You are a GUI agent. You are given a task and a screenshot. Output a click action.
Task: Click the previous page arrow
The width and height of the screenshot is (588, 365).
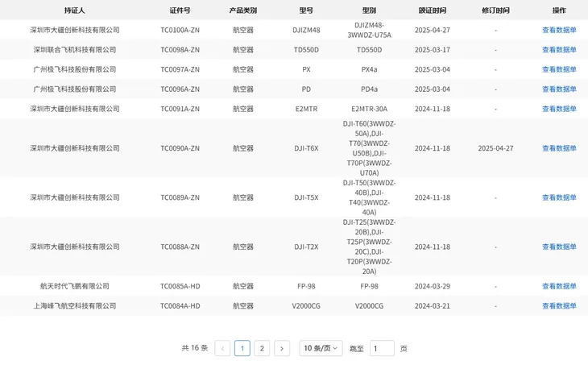[x=222, y=348]
